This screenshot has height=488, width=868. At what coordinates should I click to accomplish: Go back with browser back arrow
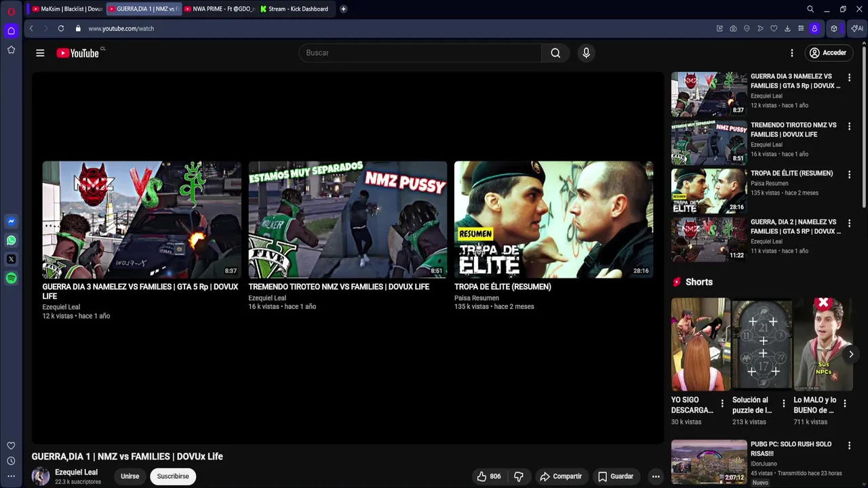pyautogui.click(x=31, y=28)
